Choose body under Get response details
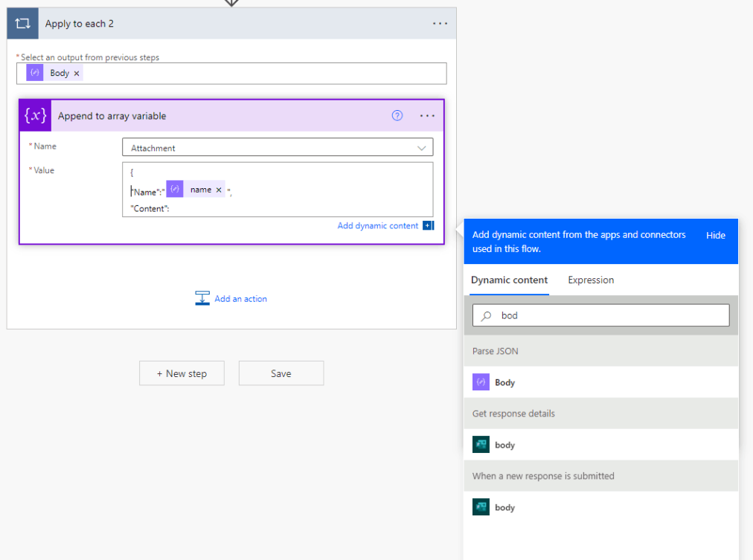Screen dimensions: 753x560 pyautogui.click(x=600, y=444)
